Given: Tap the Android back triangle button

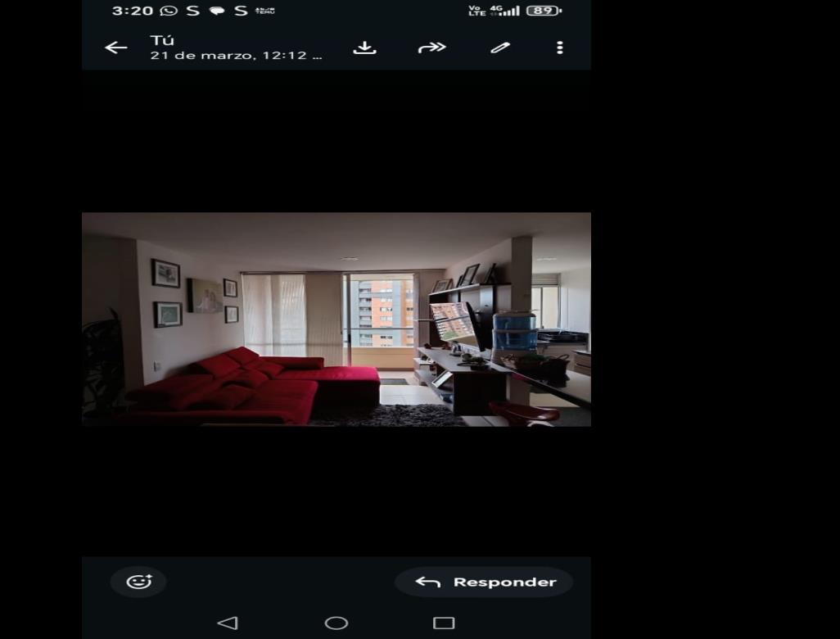Looking at the screenshot, I should 228,623.
